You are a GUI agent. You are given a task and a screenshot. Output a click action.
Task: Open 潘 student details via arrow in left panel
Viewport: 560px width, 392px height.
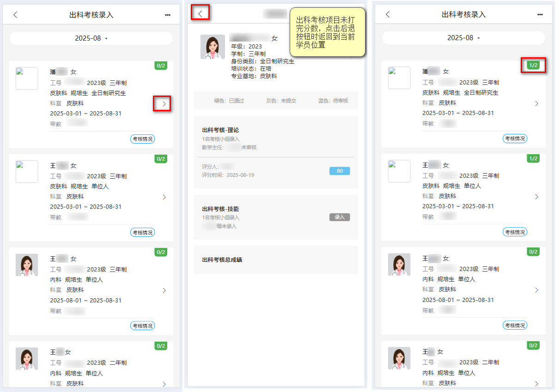click(164, 104)
